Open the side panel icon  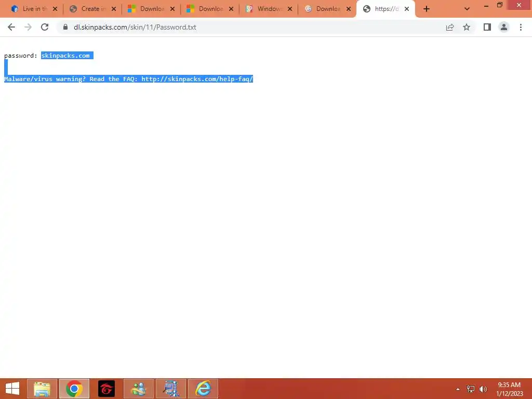coord(487,27)
